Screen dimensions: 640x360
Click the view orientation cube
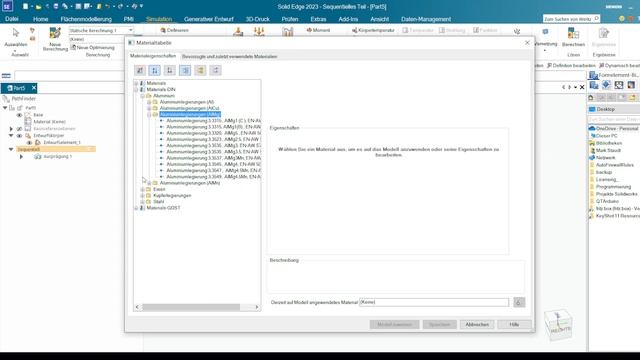[558, 325]
